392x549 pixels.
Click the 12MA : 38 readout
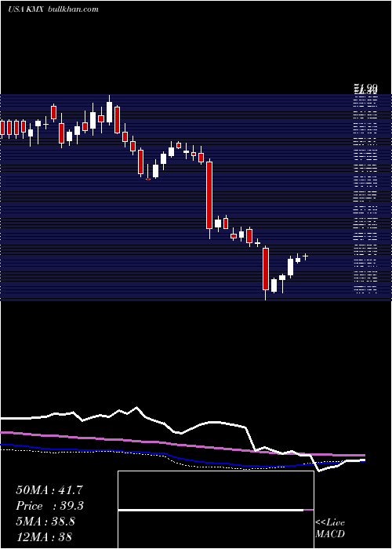(44, 536)
